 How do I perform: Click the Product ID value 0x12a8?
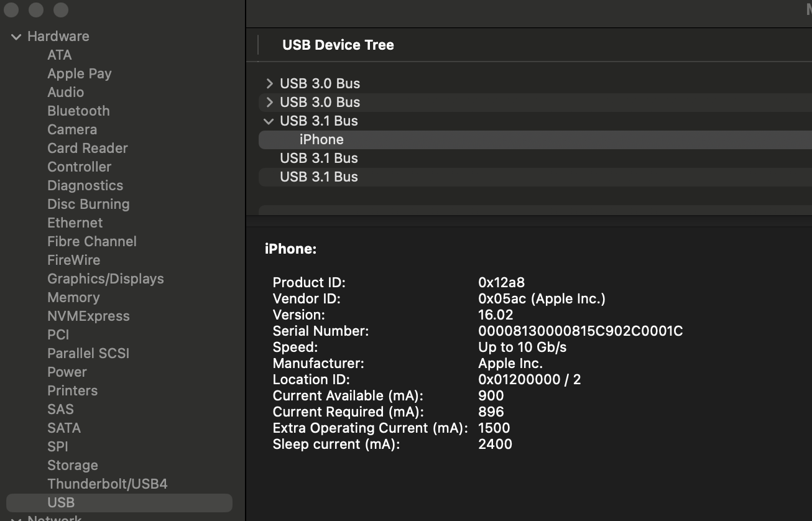click(502, 282)
